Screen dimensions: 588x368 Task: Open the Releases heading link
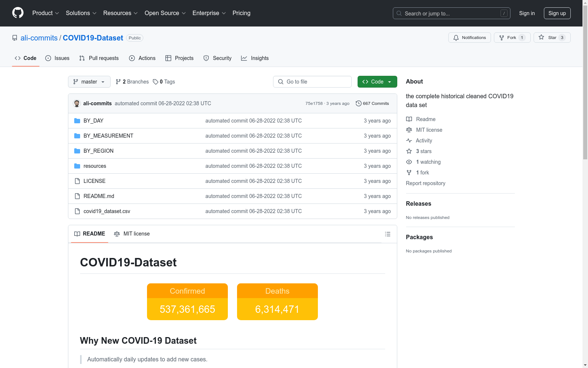coord(419,204)
